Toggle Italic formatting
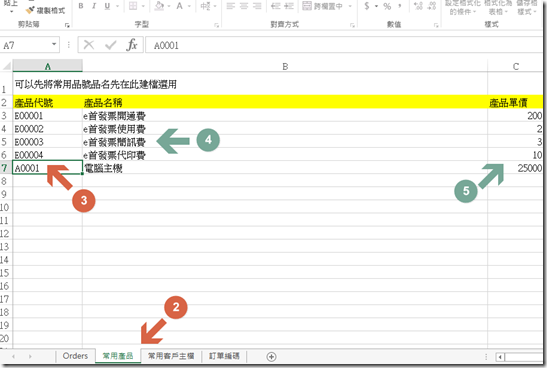Image resolution: width=547 pixels, height=368 pixels. click(x=94, y=6)
